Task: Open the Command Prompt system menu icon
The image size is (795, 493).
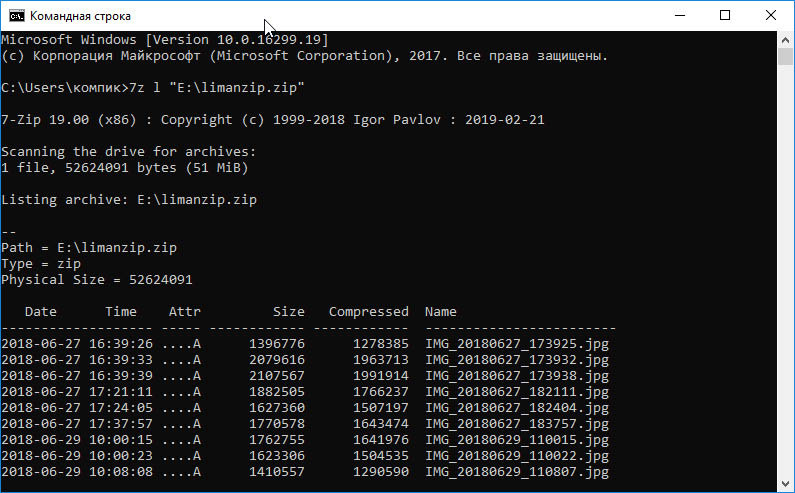Action: point(17,16)
